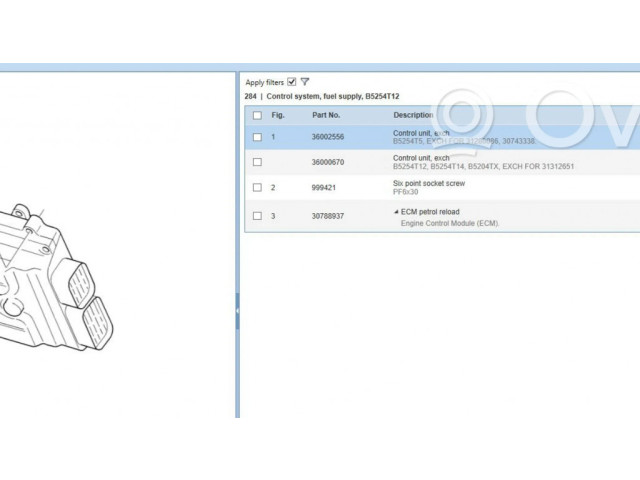The image size is (640, 480).
Task: Toggle the Apply filters checkbox
Action: (x=291, y=81)
